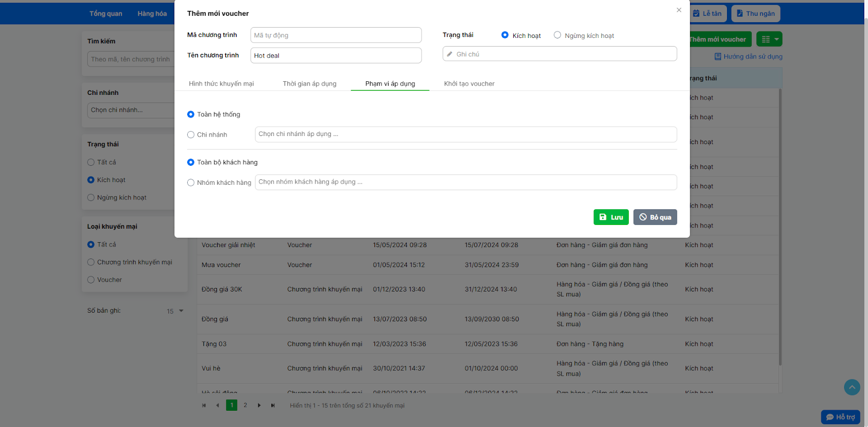868x427 pixels.
Task: Click the Lưu save button
Action: click(611, 217)
